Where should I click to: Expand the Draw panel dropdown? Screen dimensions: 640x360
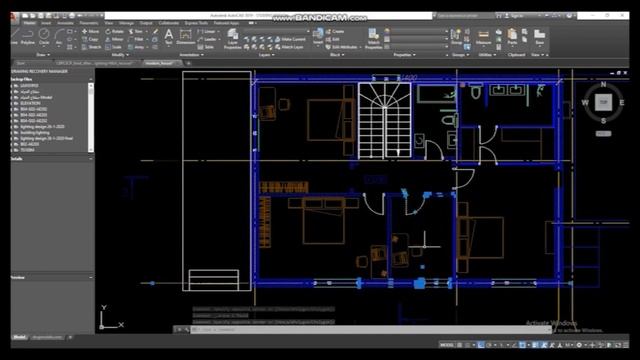[43, 55]
